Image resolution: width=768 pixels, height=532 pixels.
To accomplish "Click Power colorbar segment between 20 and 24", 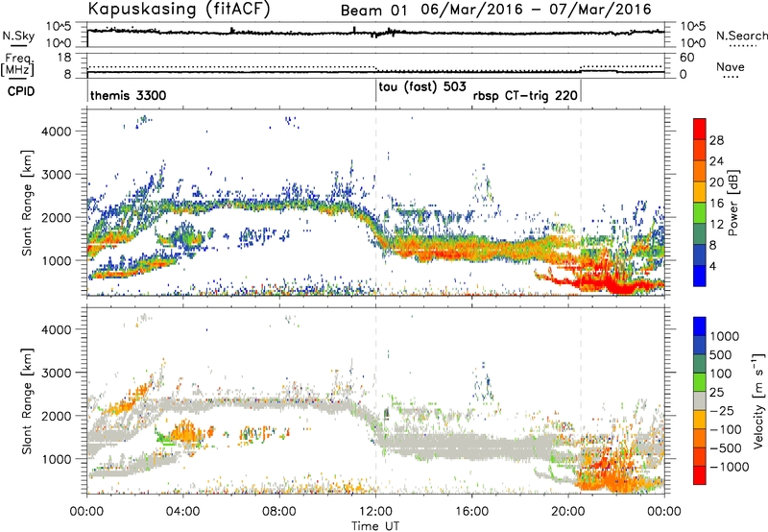I will [700, 171].
